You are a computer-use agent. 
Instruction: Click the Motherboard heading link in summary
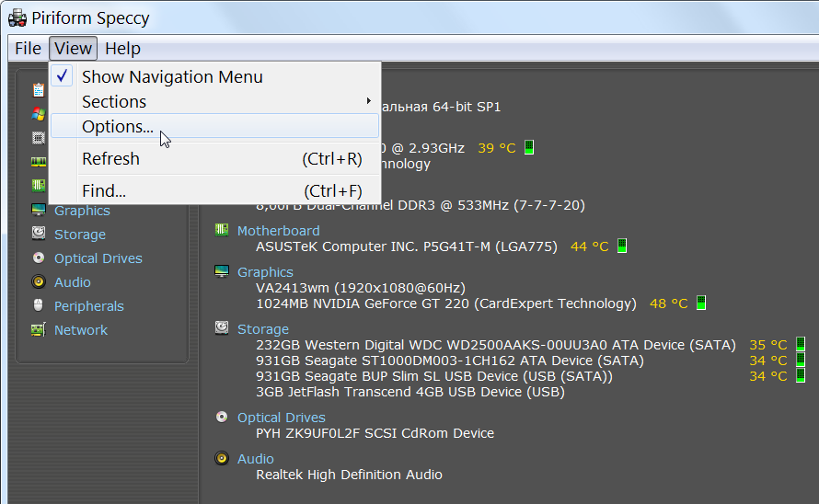(279, 231)
